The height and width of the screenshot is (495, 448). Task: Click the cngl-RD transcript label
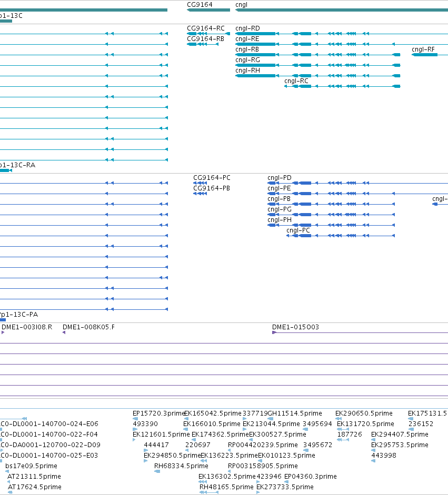click(x=248, y=28)
